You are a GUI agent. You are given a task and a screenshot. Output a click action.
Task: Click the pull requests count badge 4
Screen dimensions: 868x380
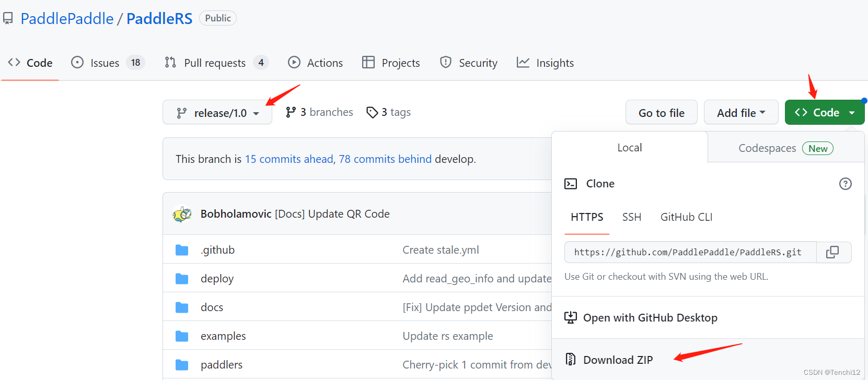261,63
